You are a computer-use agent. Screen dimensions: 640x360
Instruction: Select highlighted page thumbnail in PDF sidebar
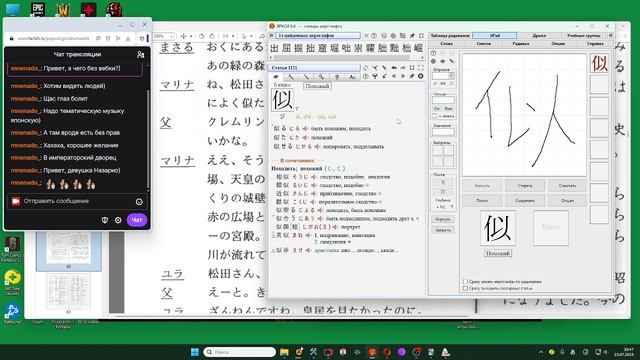pyautogui.click(x=69, y=251)
